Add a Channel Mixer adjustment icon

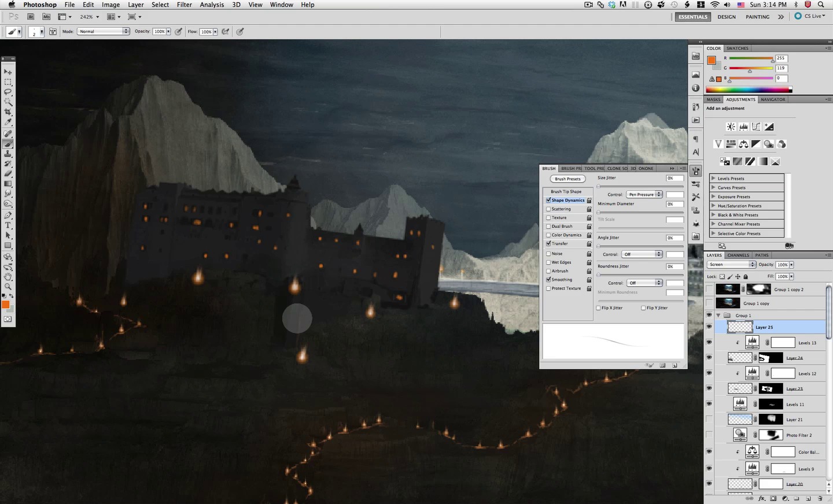point(782,144)
